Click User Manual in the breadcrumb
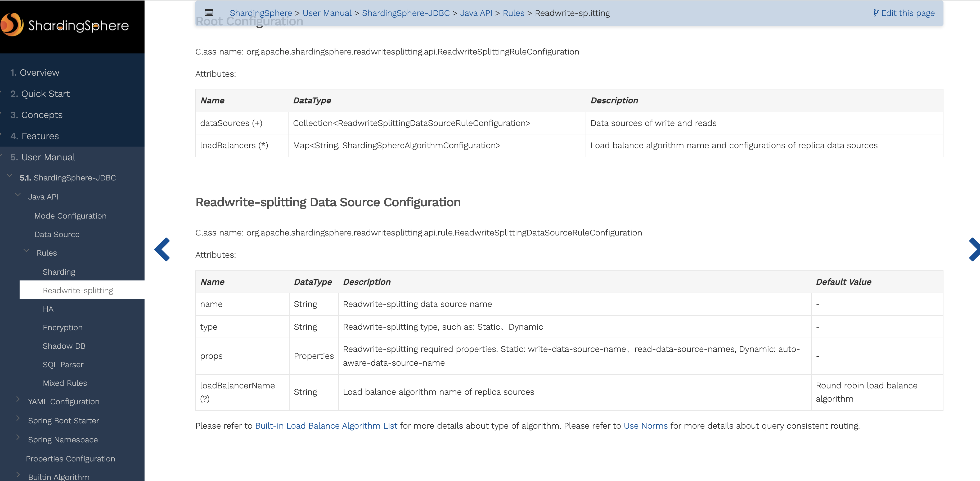980x481 pixels. tap(327, 13)
